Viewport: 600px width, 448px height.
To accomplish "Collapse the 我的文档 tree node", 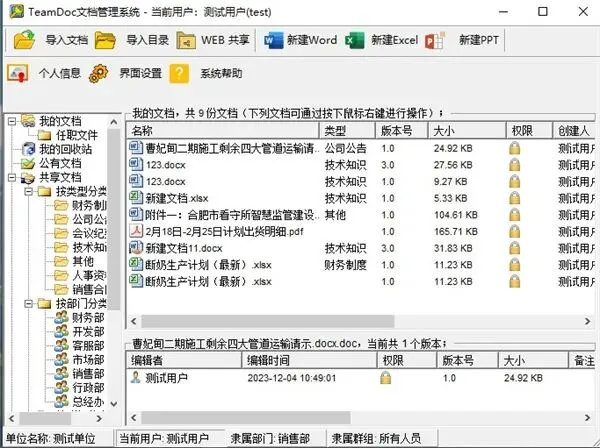I will pos(12,121).
